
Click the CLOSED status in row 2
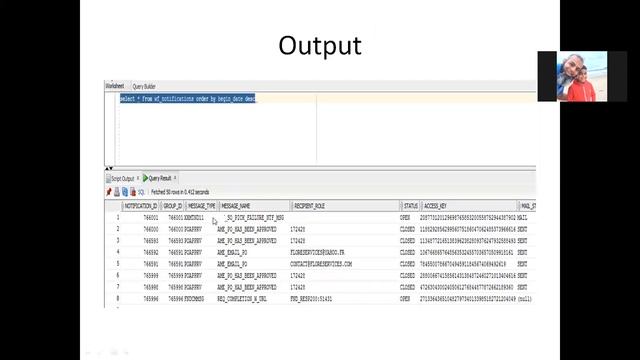407,229
